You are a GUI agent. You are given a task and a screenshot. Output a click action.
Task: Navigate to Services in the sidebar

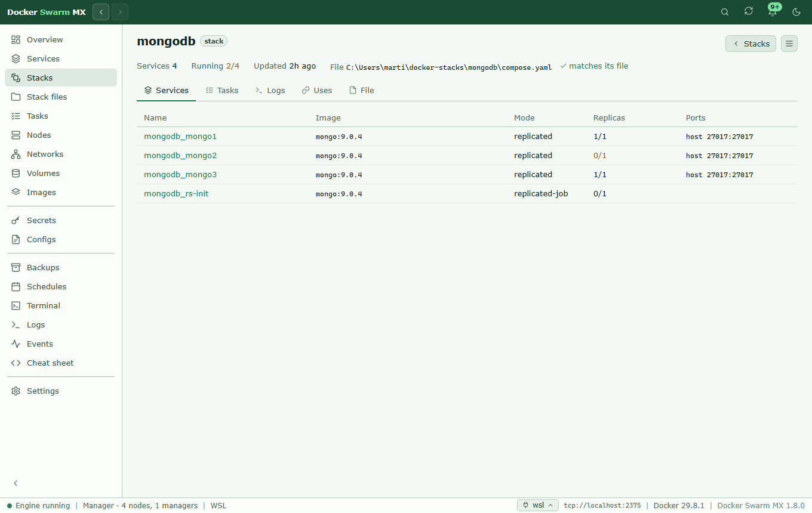[x=61, y=58]
